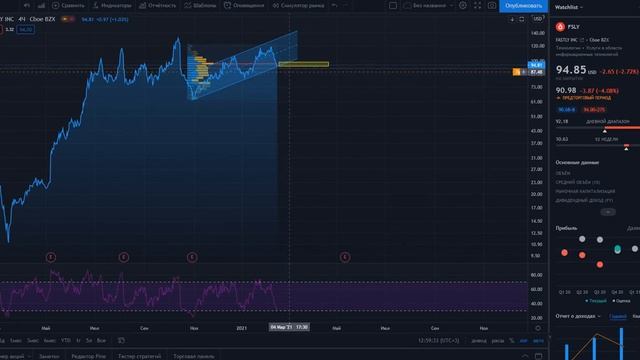Open chart settings gear icon

tap(462, 5)
